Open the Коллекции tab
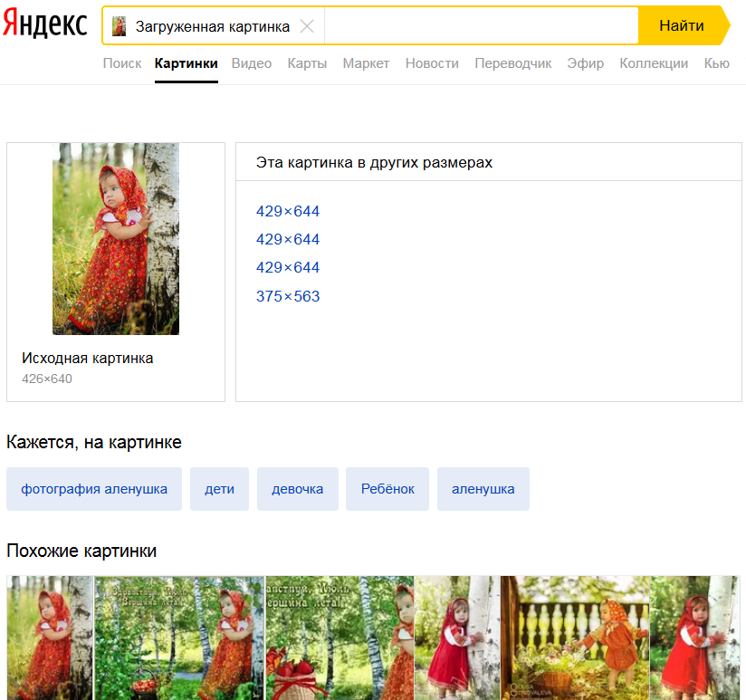The width and height of the screenshot is (746, 700). click(x=654, y=63)
